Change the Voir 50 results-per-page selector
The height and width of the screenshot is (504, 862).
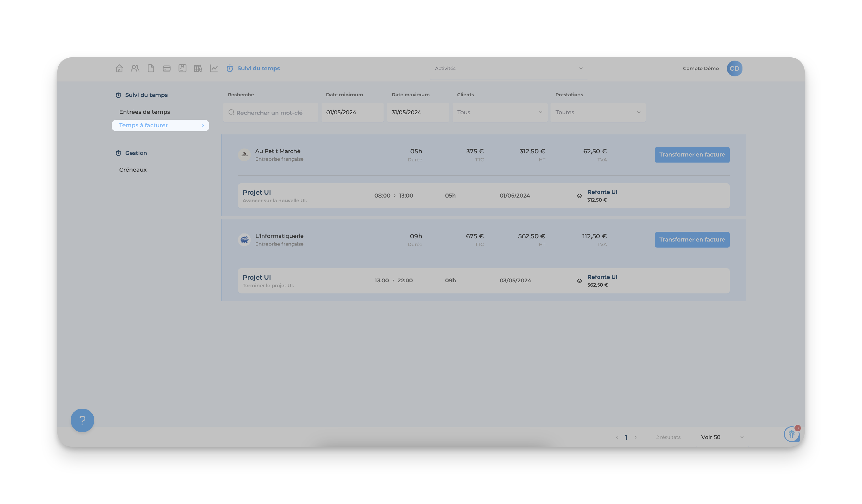pos(722,437)
